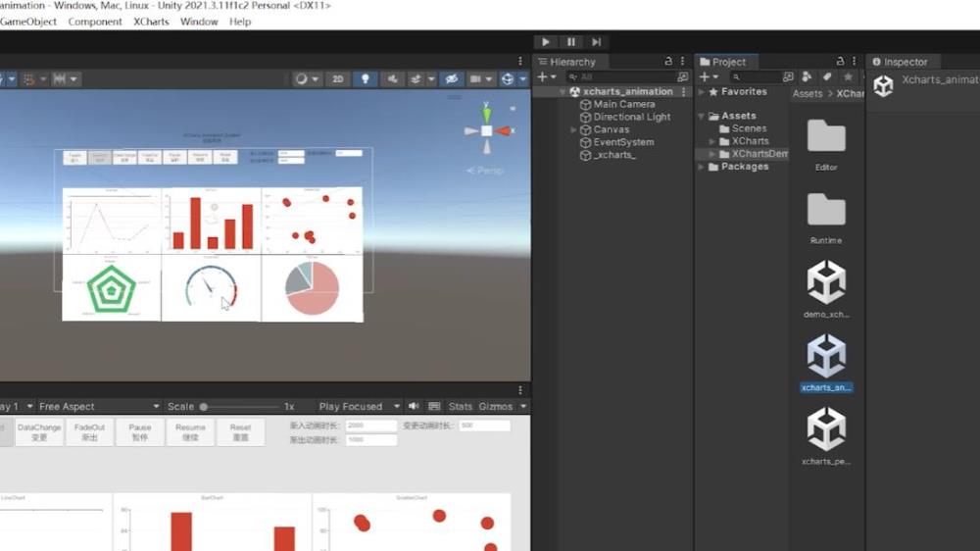Lock the Project panel

click(840, 62)
